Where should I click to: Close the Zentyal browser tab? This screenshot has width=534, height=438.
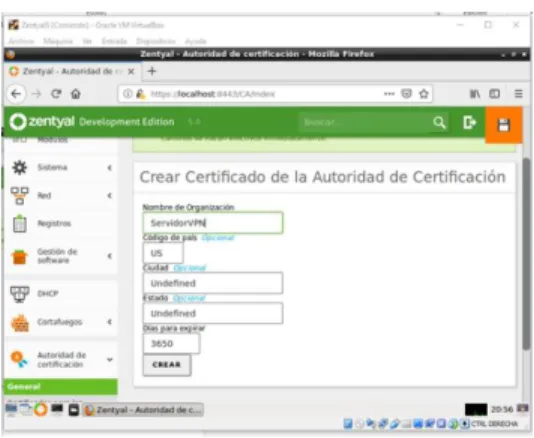(x=131, y=72)
